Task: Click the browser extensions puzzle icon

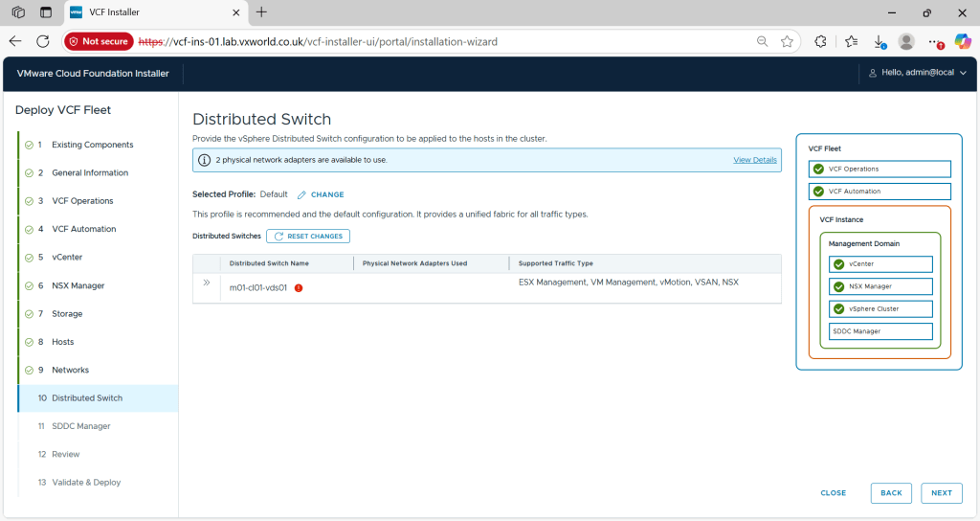Action: coord(820,41)
